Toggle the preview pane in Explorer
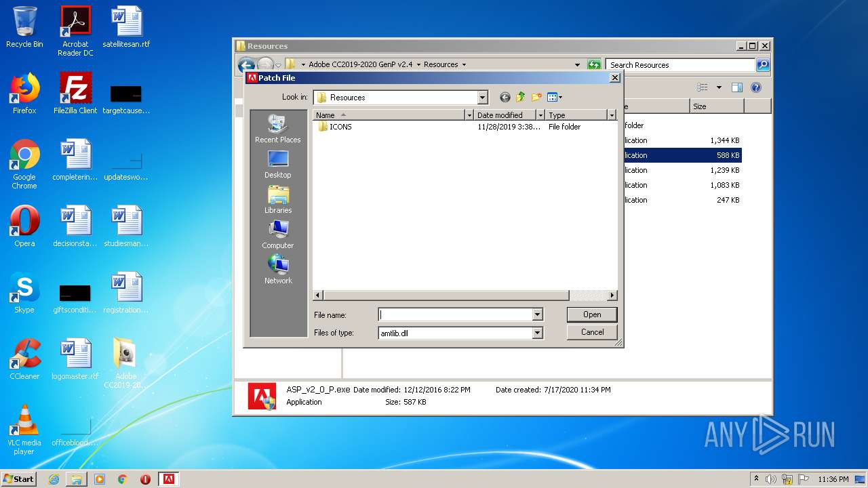This screenshot has width=868, height=488. pos(737,87)
